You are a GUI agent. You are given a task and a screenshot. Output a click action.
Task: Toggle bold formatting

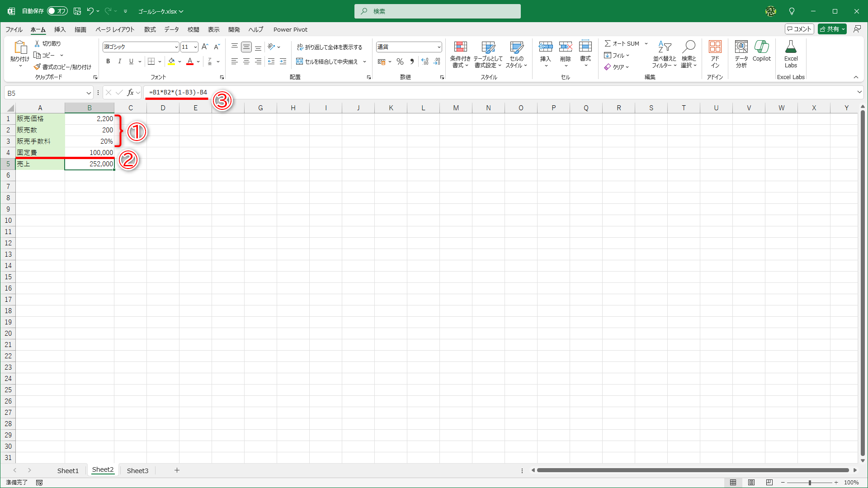(x=108, y=61)
